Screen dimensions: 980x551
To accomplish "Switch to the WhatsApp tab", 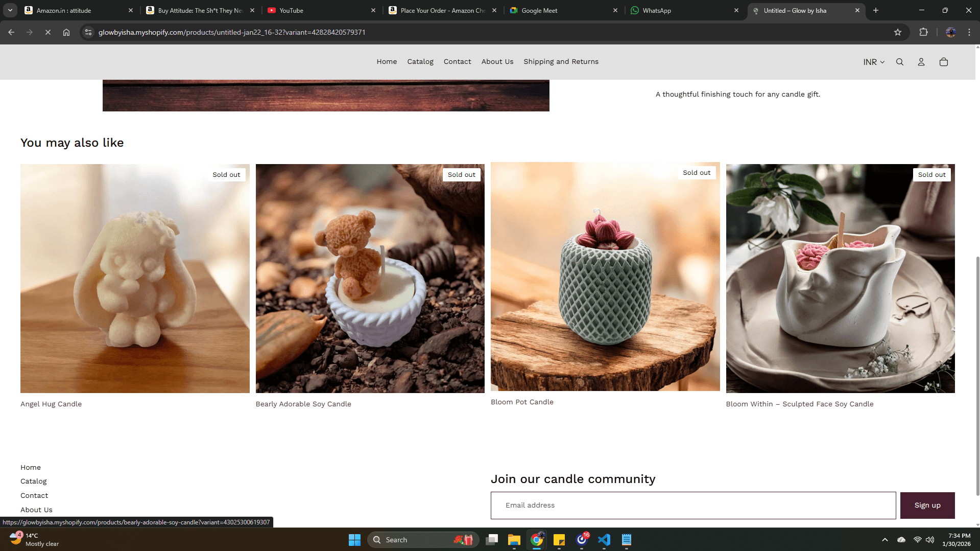I will pyautogui.click(x=685, y=10).
